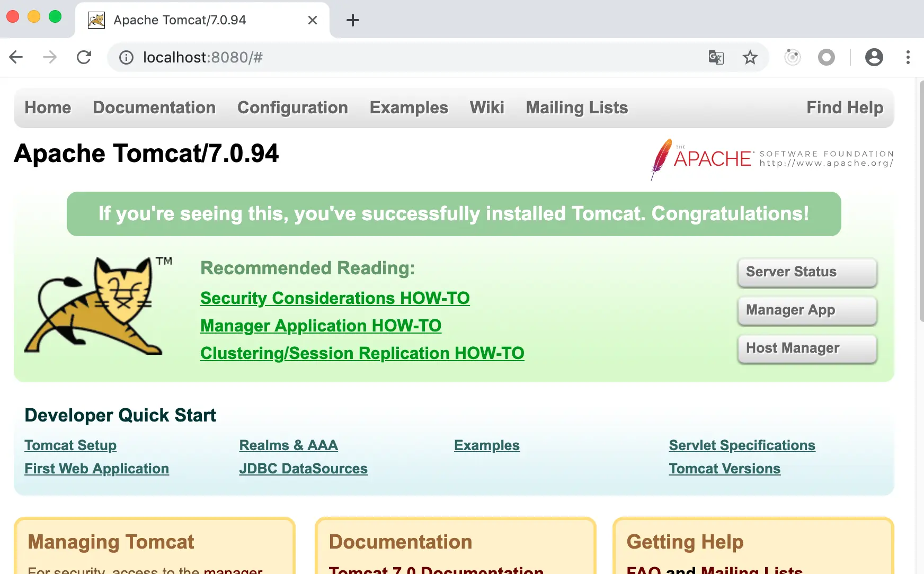Screen dimensions: 924x574
Task: Open Examples link under Developer Quick Start
Action: point(487,445)
